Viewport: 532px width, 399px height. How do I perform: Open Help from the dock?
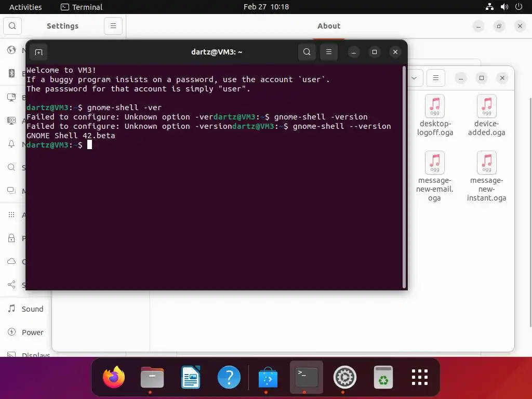[x=229, y=377]
